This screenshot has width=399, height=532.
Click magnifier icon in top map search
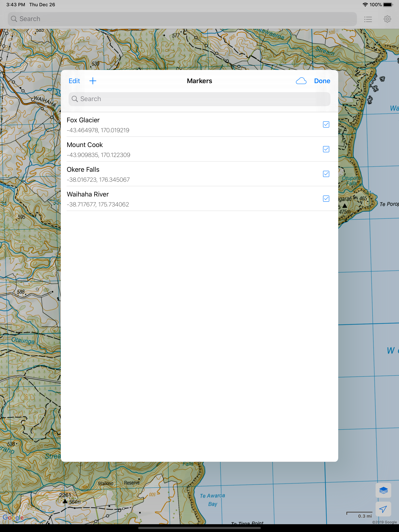coord(14,19)
